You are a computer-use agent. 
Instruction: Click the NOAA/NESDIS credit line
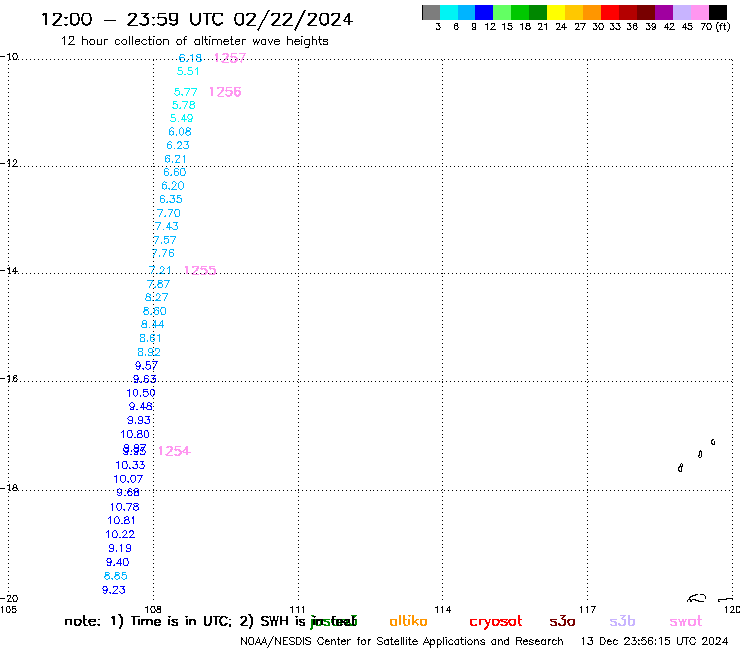(x=402, y=642)
